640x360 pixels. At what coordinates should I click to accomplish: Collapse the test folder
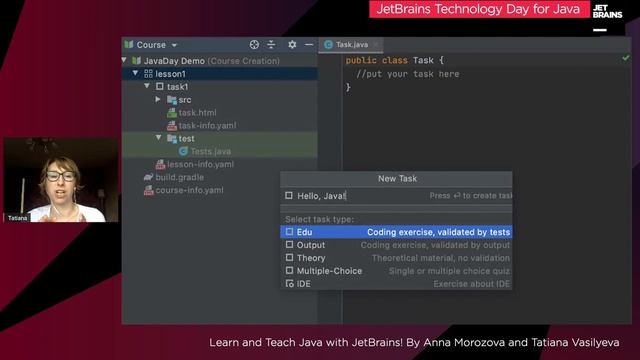pos(158,138)
